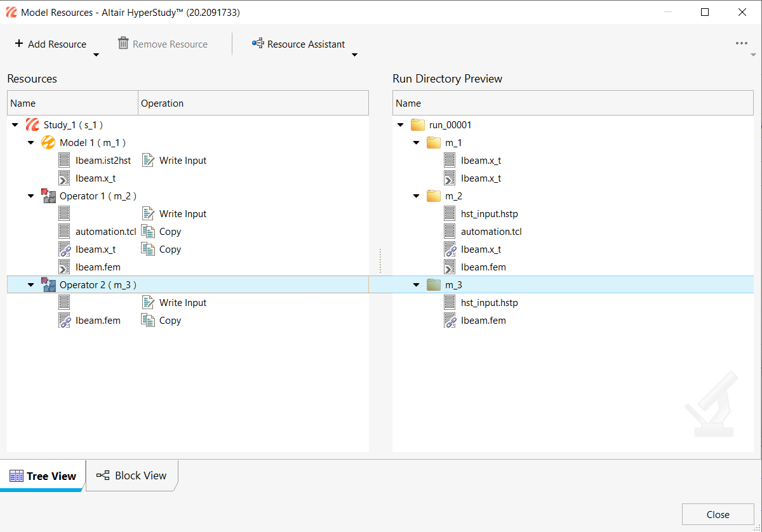Screen dimensions: 762x532
Task: Collapse Operator 2 (m_3) node
Action: click(31, 285)
